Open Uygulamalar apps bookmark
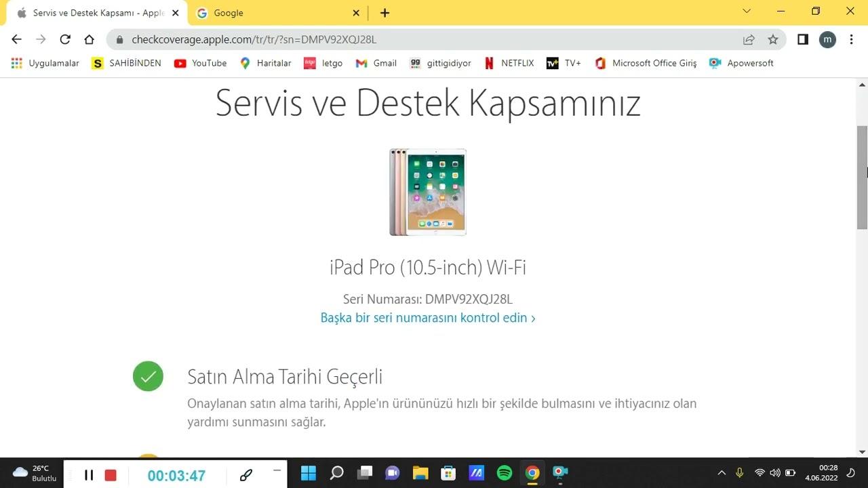The image size is (868, 488). click(x=45, y=63)
